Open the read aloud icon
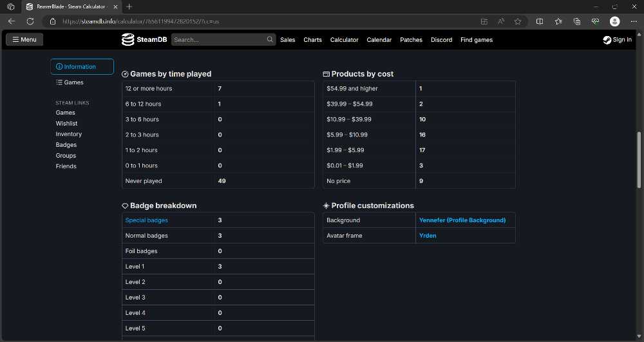This screenshot has width=644, height=342. coord(500,21)
